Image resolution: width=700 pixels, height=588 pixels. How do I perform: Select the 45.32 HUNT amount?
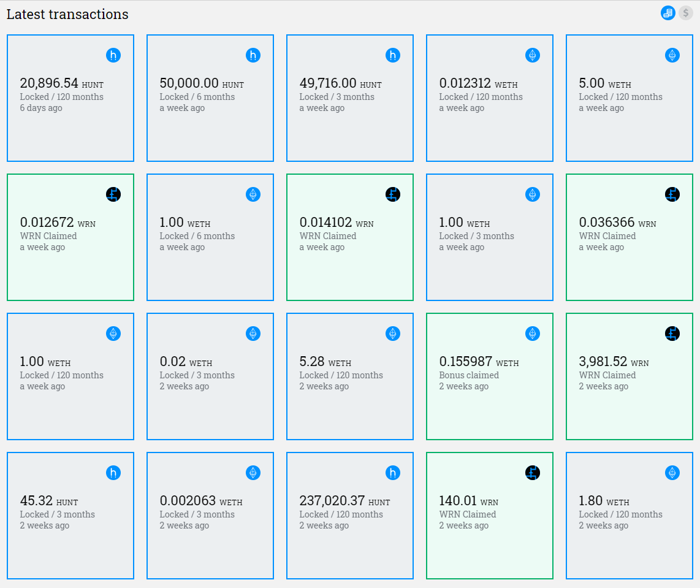(x=49, y=501)
